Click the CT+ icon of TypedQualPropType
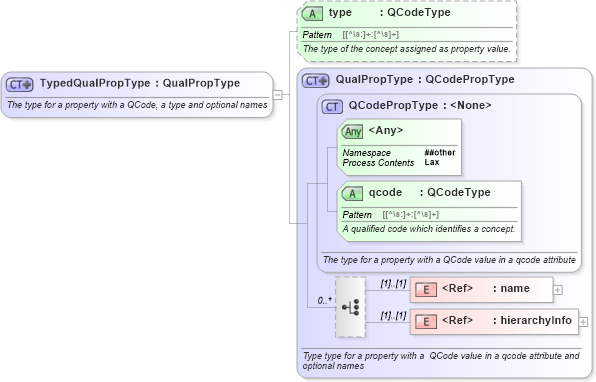The width and height of the screenshot is (596, 382). click(20, 84)
